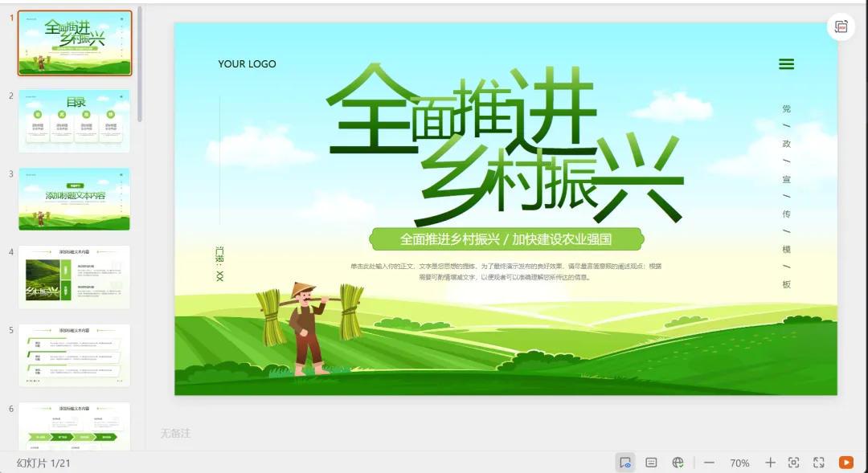The height and width of the screenshot is (473, 868).
Task: Select slide 3 thumbnail 添加标题文本内容
Action: click(x=74, y=199)
